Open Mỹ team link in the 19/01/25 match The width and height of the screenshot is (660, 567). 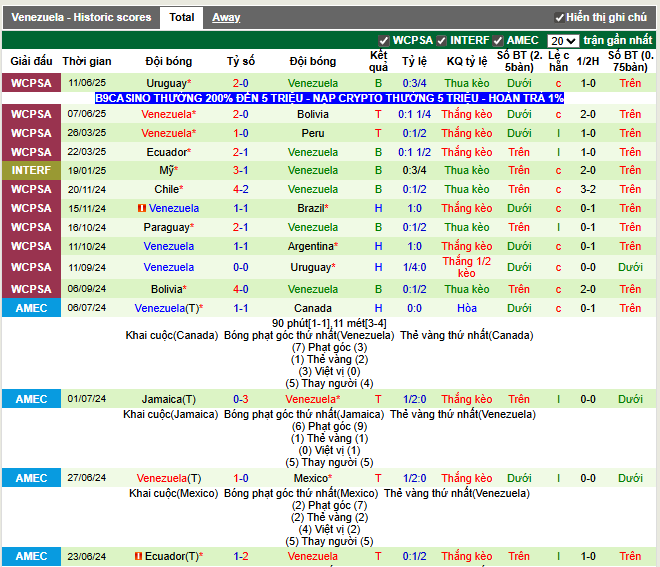click(x=169, y=170)
